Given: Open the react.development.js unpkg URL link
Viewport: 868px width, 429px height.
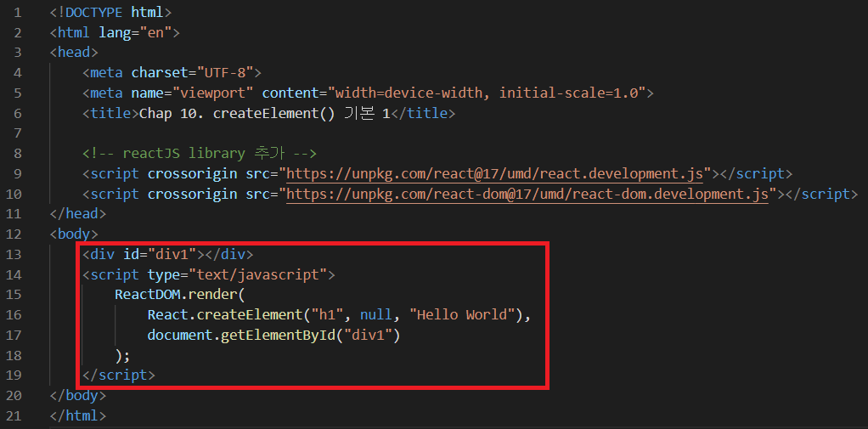Looking at the screenshot, I should point(494,174).
